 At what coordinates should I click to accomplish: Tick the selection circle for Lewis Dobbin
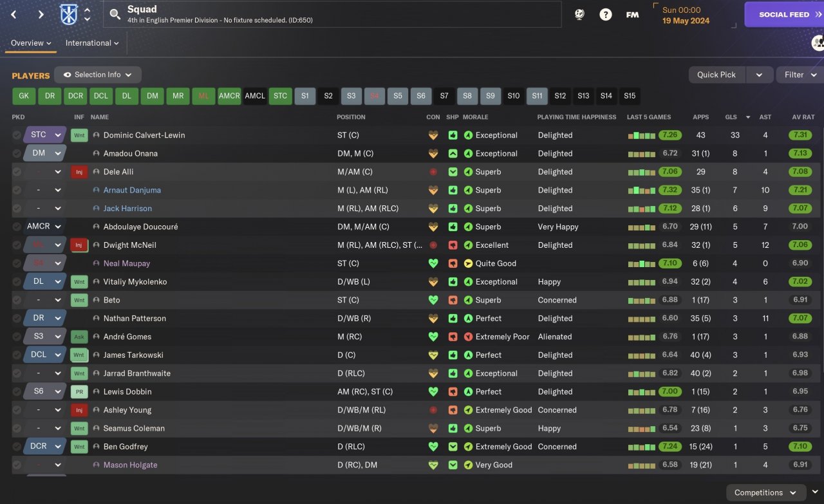pos(17,391)
